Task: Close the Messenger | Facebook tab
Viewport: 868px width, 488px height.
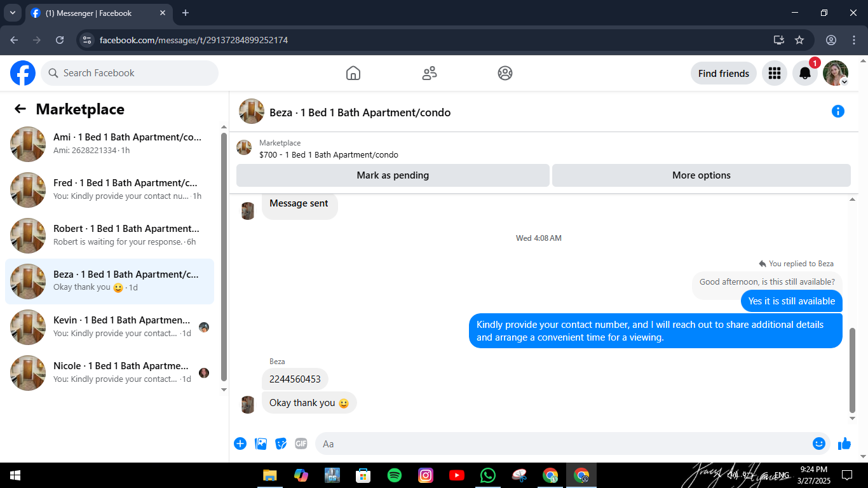Action: point(163,13)
